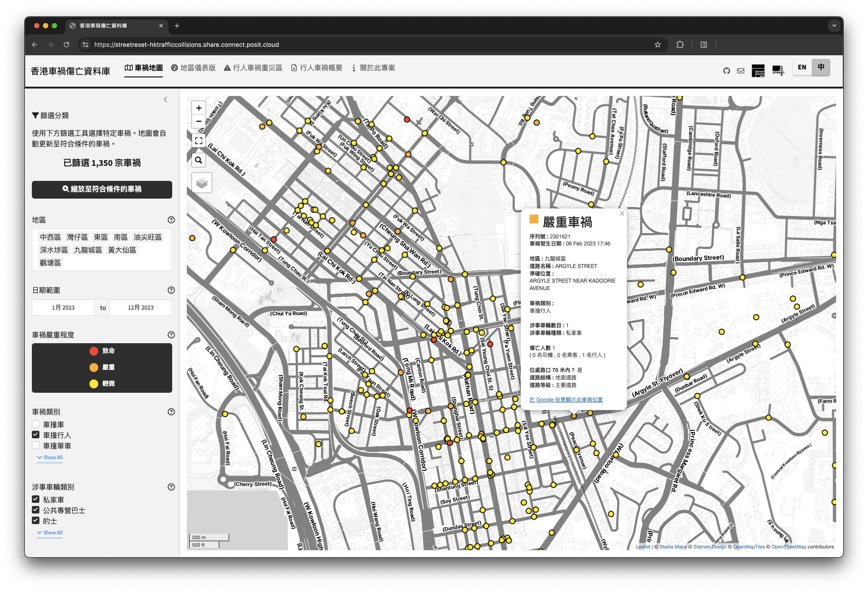Click the email envelope icon
868x590 pixels.
741,71
